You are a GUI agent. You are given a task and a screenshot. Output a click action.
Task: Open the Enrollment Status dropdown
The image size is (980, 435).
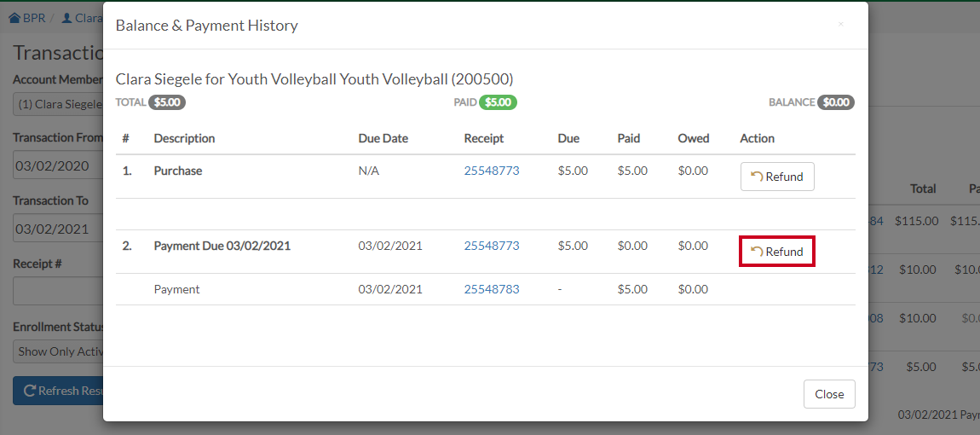click(x=57, y=351)
